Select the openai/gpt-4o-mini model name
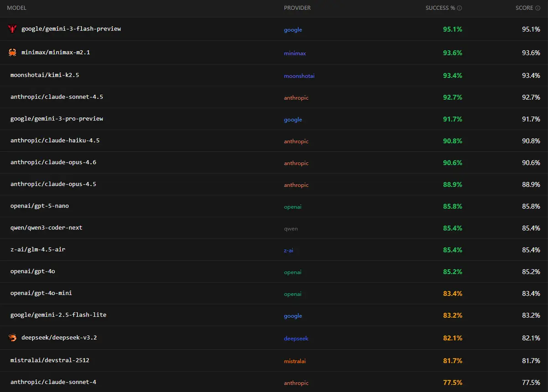548x392 pixels. tap(41, 293)
